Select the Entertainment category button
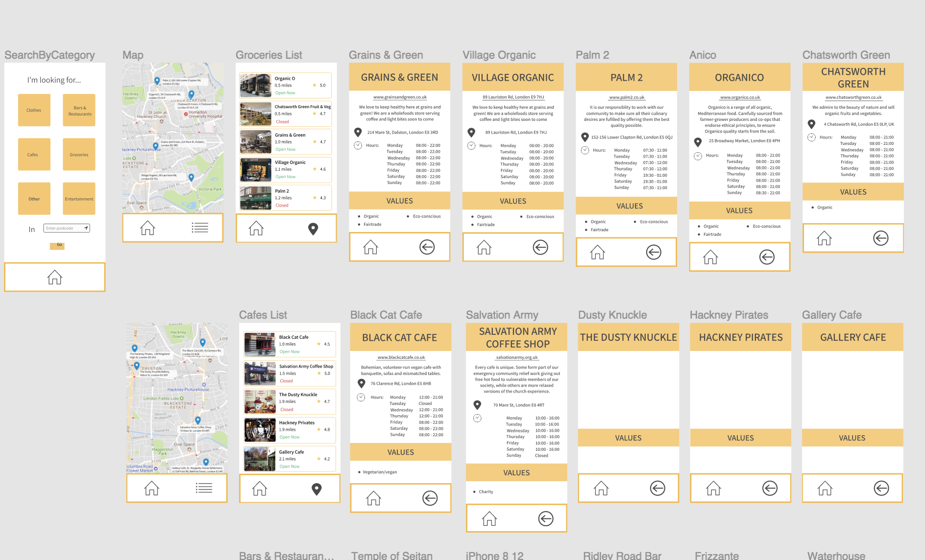Screen dimensions: 925x560 click(79, 199)
